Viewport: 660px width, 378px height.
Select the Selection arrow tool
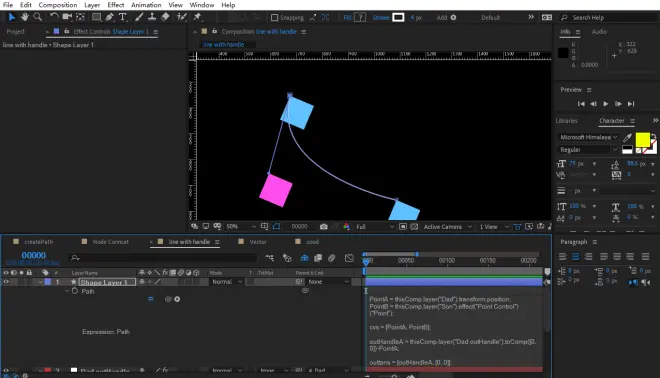click(11, 17)
